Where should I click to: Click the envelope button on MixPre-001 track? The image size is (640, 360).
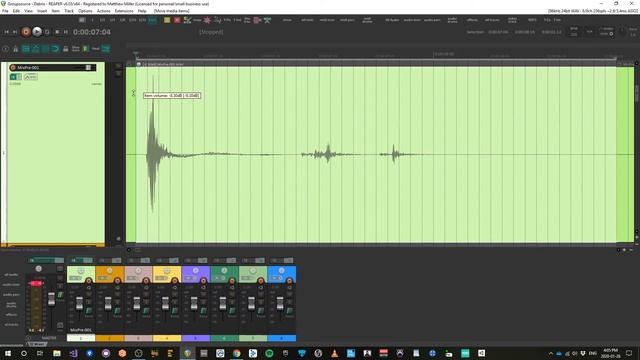pyautogui.click(x=31, y=77)
